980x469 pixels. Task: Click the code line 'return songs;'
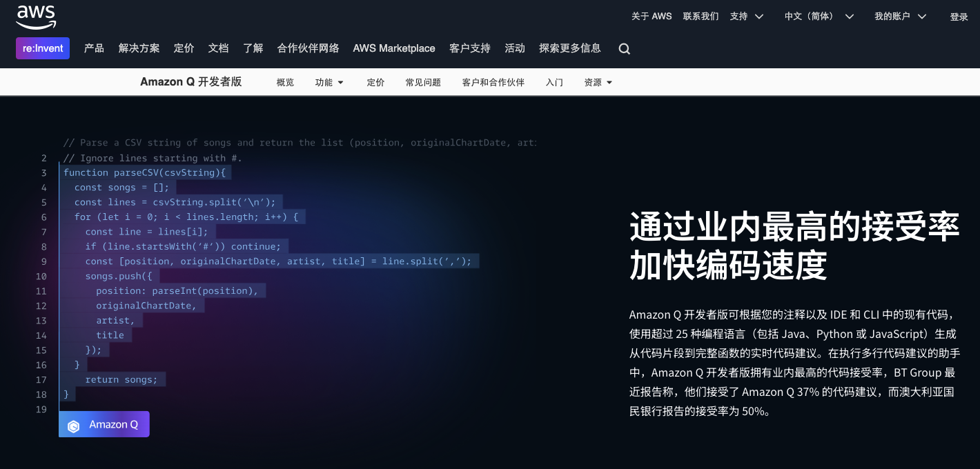121,380
